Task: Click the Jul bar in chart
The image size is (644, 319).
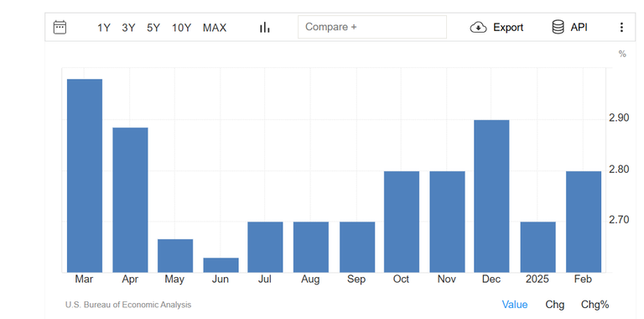Action: coord(265,247)
